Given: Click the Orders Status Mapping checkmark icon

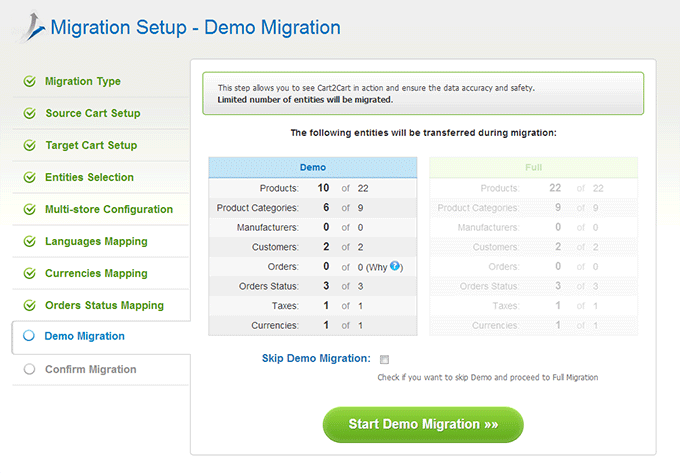Looking at the screenshot, I should [29, 305].
